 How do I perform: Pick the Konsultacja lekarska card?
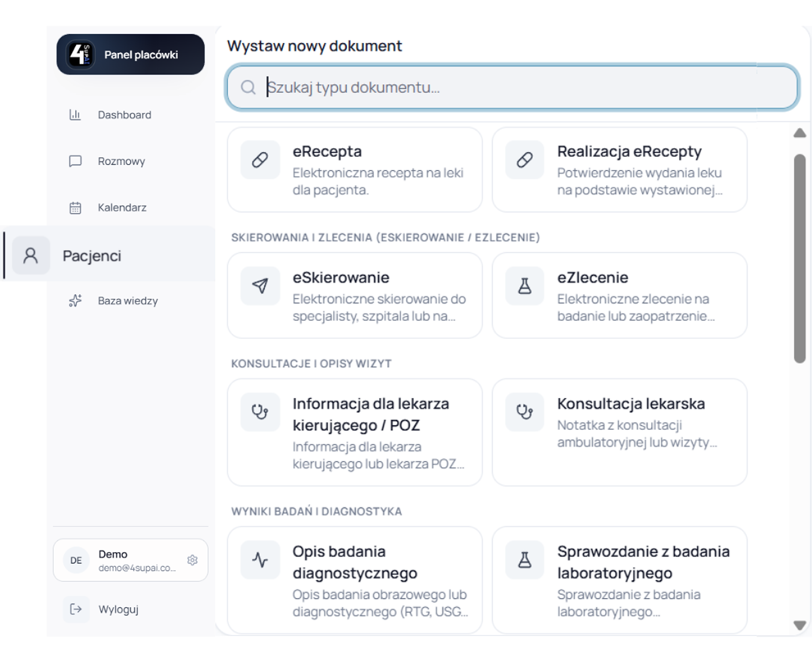pyautogui.click(x=619, y=432)
